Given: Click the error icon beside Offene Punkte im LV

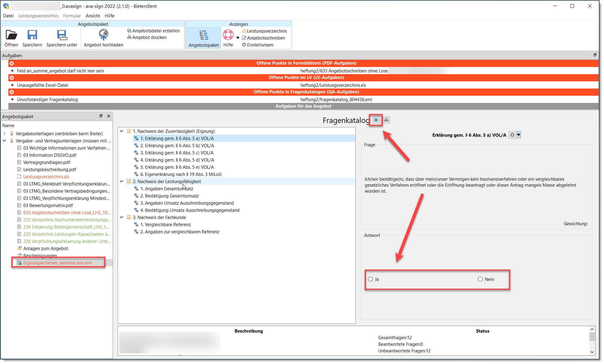Looking at the screenshot, I should [12, 78].
